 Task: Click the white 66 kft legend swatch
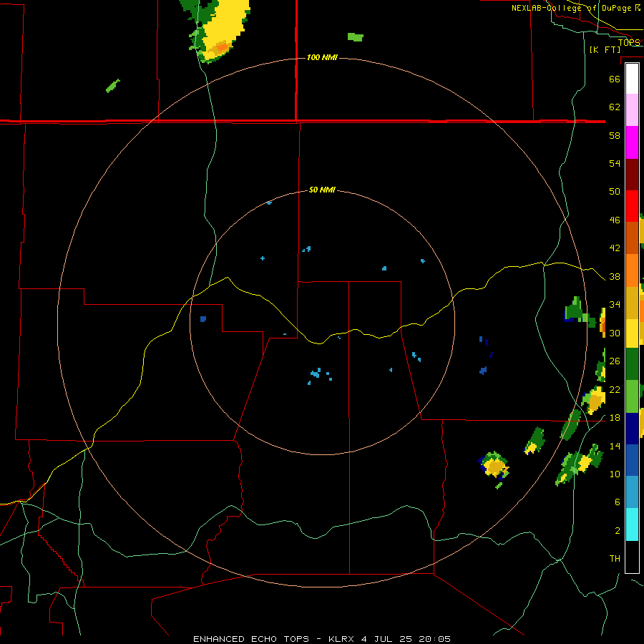632,79
